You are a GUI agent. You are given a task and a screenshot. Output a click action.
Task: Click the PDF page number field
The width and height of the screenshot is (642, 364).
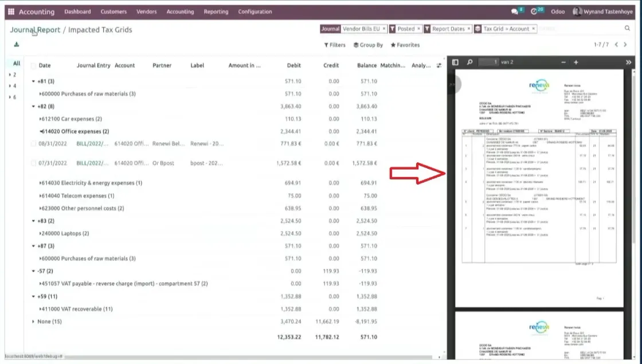(488, 62)
